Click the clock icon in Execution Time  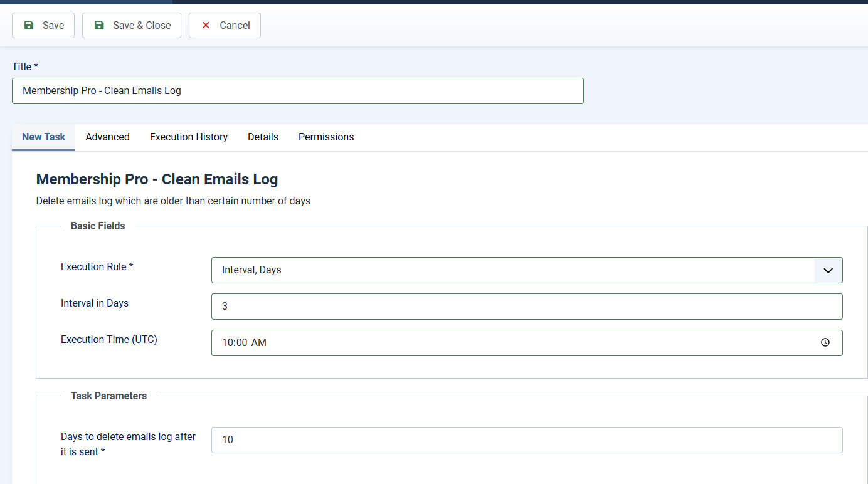[825, 343]
